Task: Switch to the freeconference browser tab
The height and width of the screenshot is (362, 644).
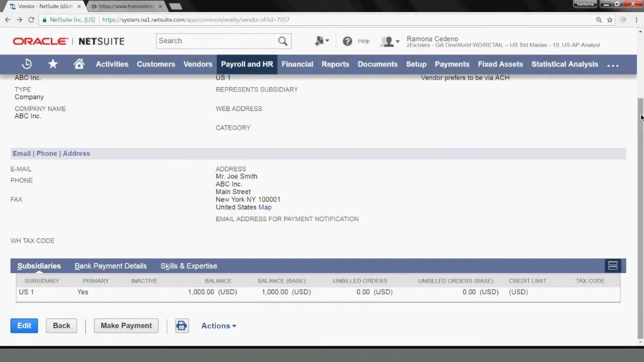Action: [127, 6]
